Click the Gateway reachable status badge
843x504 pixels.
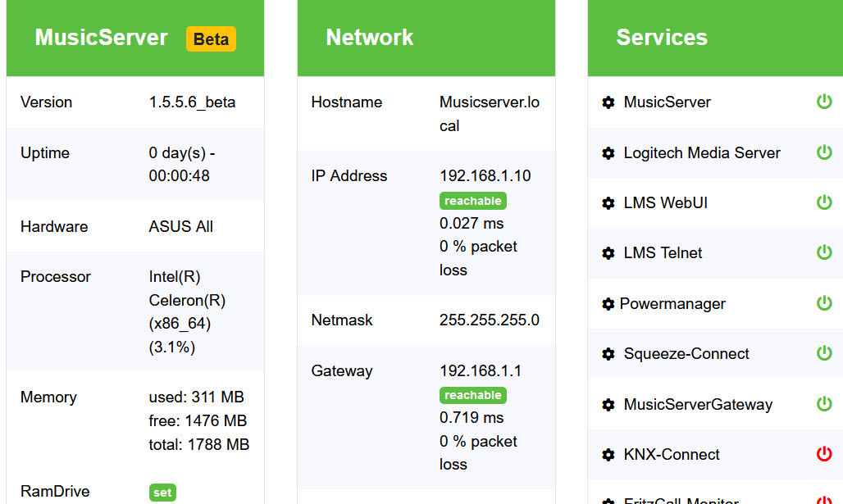[x=473, y=396]
